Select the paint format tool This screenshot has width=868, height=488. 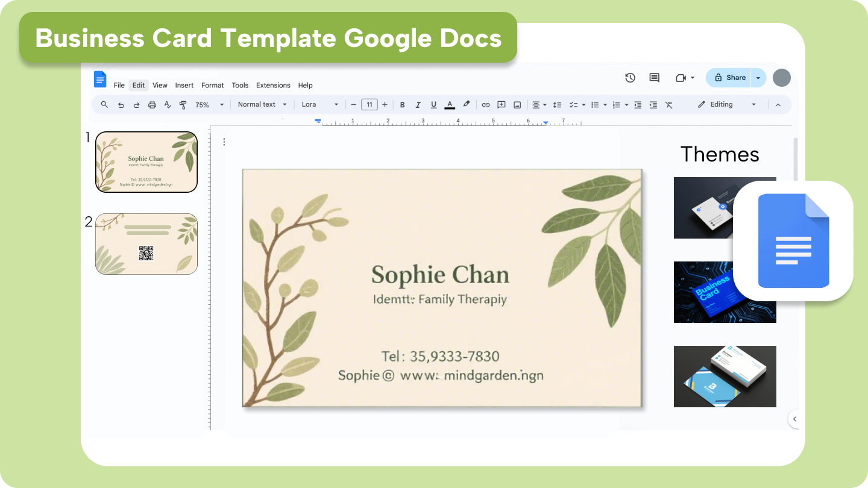(183, 104)
